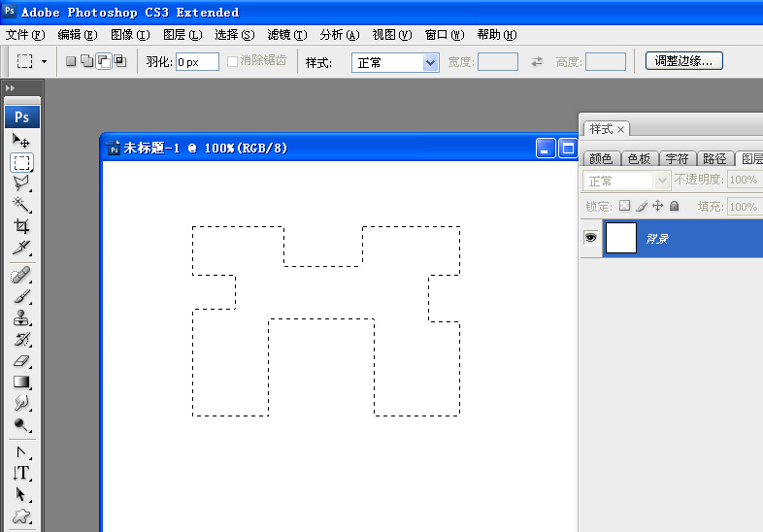Select the Clone Stamp tool
This screenshot has width=763, height=532.
(21, 317)
